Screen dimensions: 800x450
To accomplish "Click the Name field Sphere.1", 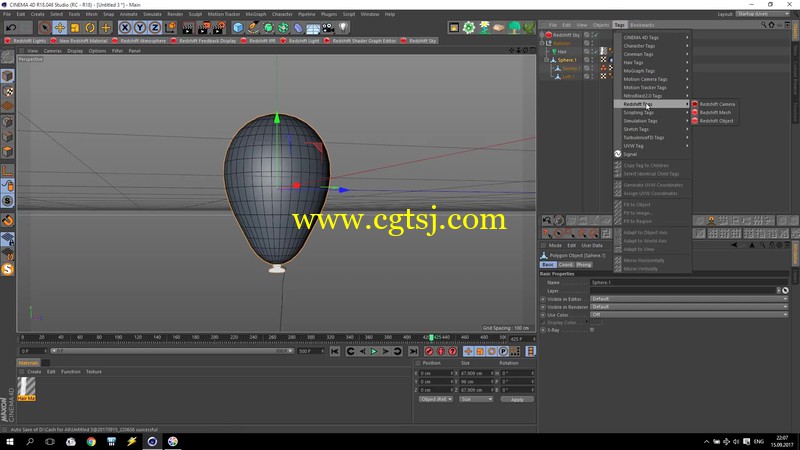I will (x=689, y=282).
